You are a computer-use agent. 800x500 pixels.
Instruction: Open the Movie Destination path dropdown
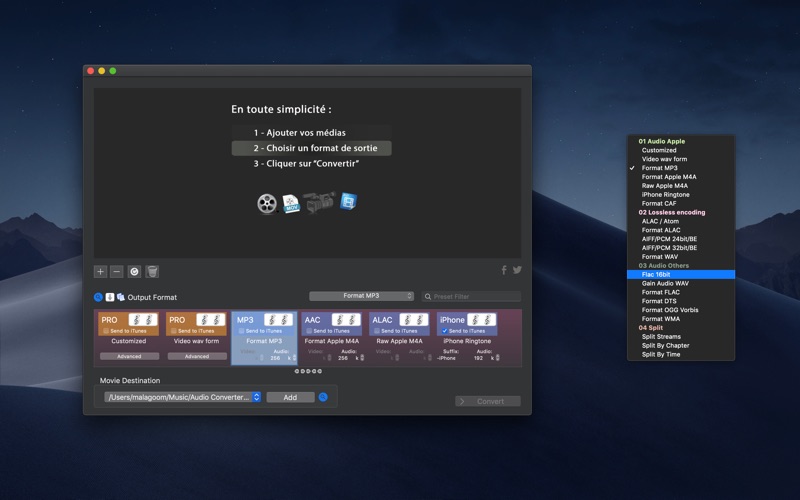(x=183, y=397)
